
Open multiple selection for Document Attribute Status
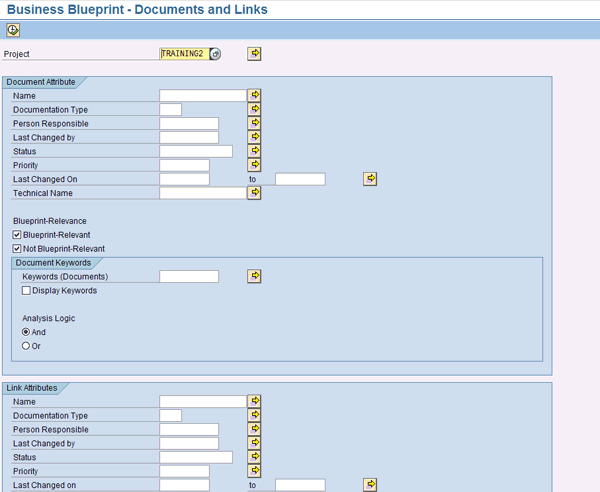(x=254, y=151)
